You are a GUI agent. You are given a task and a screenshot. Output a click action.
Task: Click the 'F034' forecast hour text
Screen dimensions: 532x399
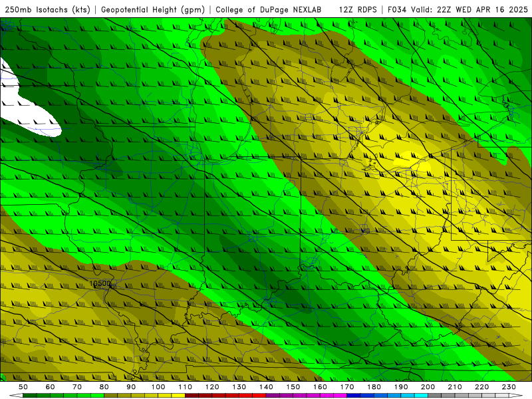pyautogui.click(x=396, y=10)
